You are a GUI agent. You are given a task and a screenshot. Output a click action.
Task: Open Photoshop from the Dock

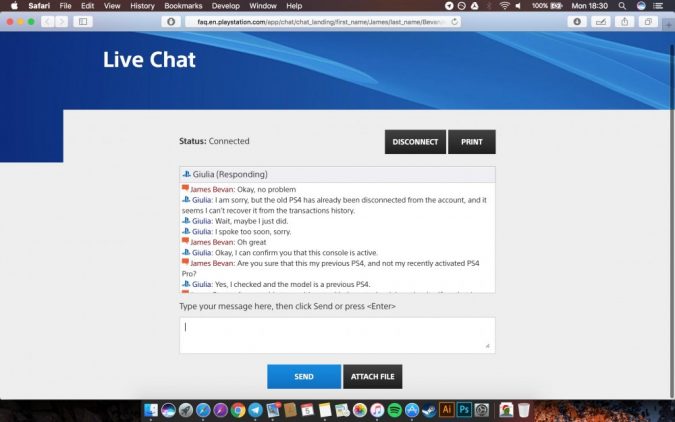coord(465,409)
